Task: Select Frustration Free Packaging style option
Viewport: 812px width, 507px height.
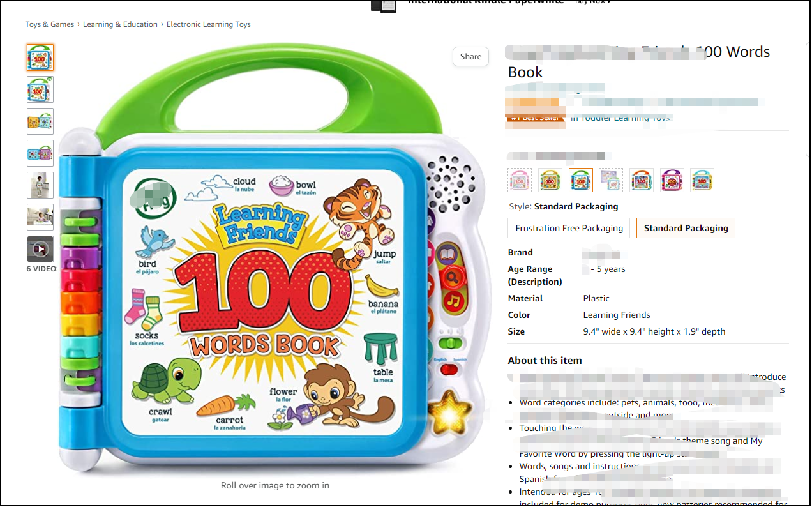Action: (x=569, y=228)
